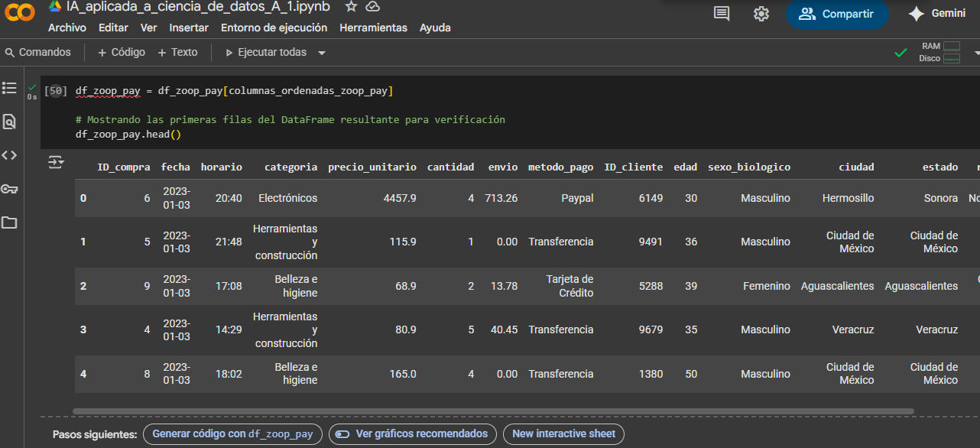Open the files folder sidebar icon
The width and height of the screenshot is (980, 448).
(x=9, y=222)
